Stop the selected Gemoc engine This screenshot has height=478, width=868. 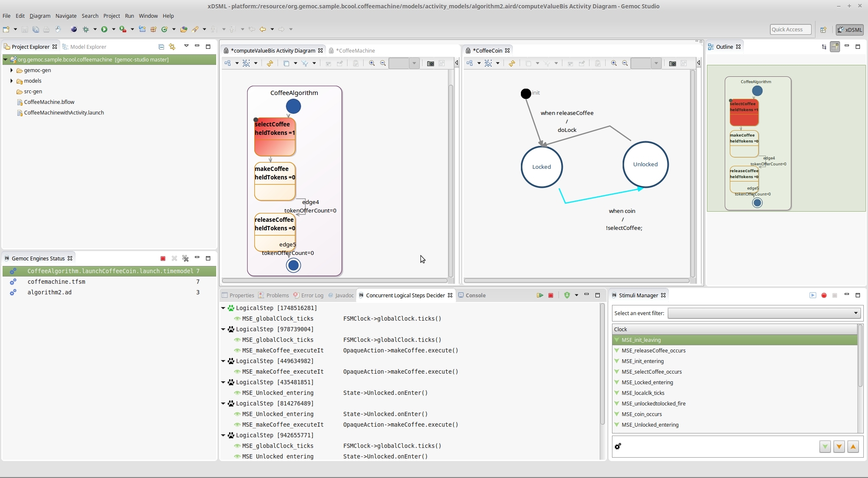coord(163,258)
